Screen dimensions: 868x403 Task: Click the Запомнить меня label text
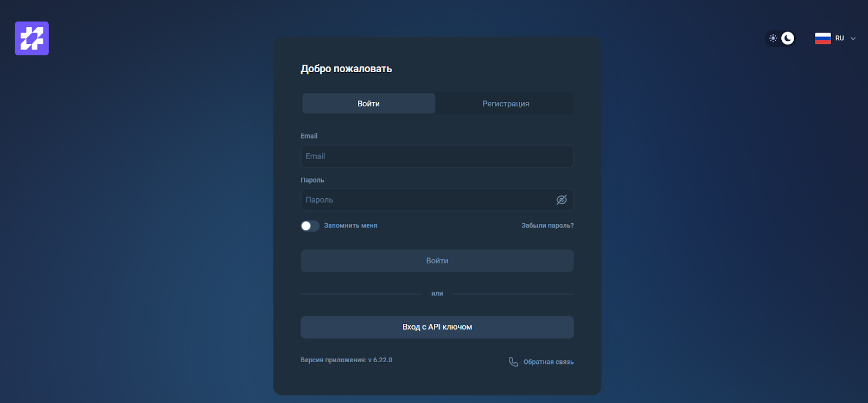350,225
